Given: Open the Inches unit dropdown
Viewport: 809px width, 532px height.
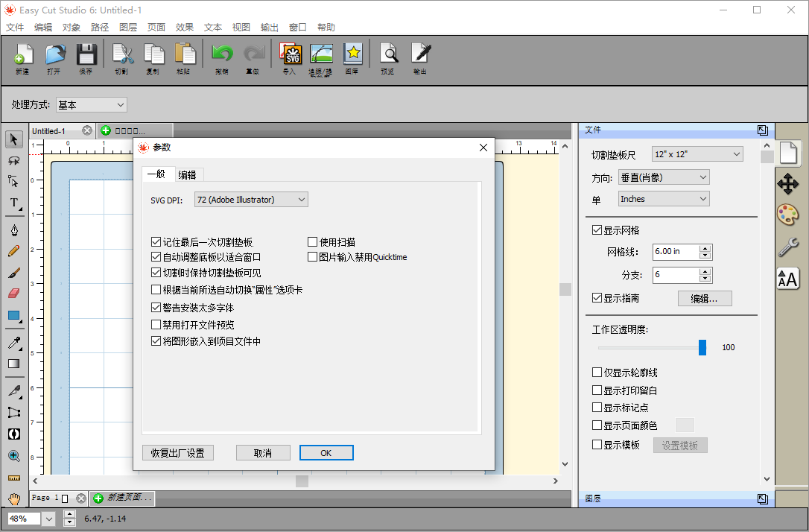Looking at the screenshot, I should point(664,199).
